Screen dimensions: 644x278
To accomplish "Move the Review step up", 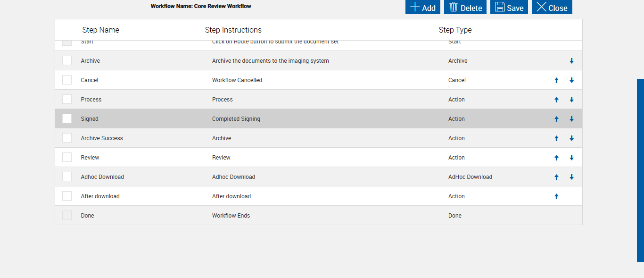I will 556,158.
